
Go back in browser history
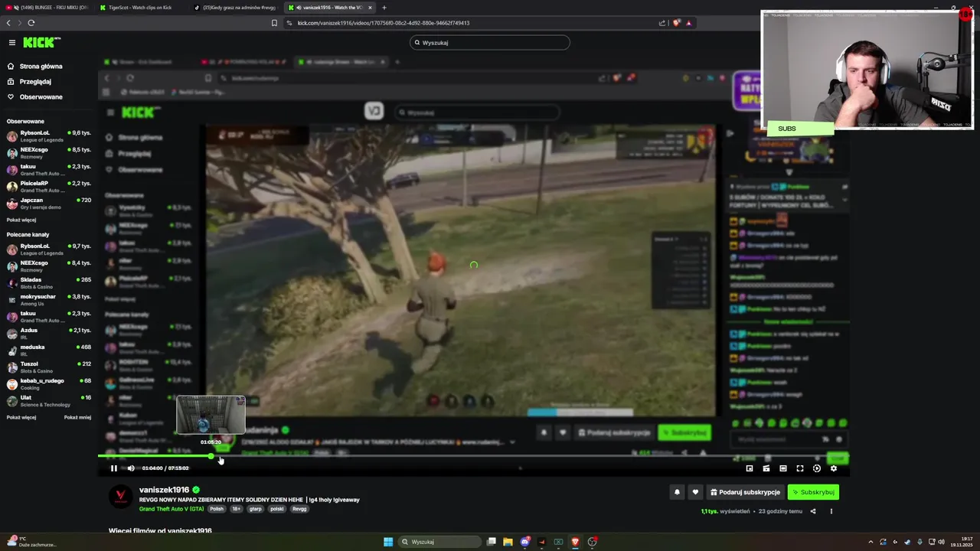pos(8,23)
